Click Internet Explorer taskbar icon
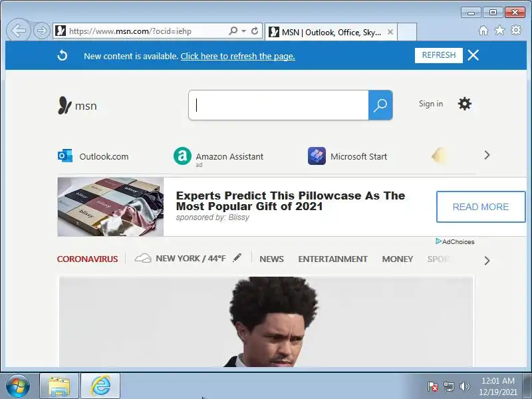The width and height of the screenshot is (532, 399). (x=100, y=386)
